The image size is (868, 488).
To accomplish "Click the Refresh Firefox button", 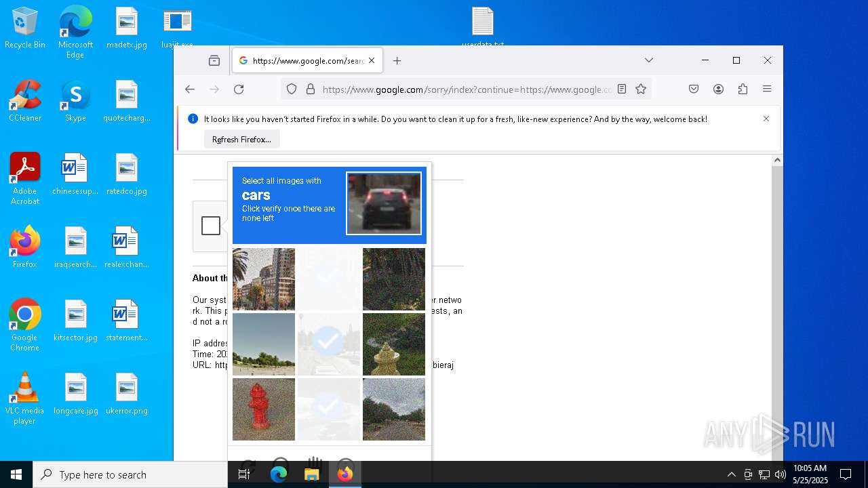I will point(241,140).
